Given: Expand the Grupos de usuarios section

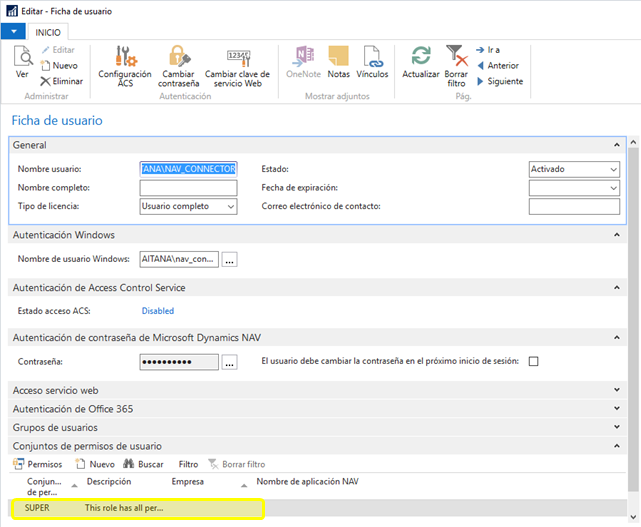Looking at the screenshot, I should tap(616, 427).
